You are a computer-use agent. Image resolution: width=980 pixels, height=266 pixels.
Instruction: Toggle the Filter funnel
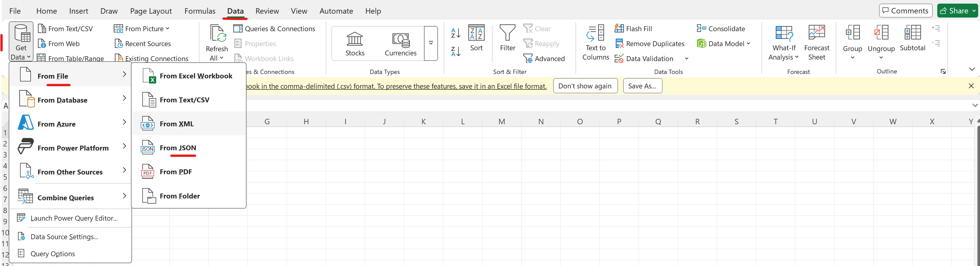click(x=508, y=38)
